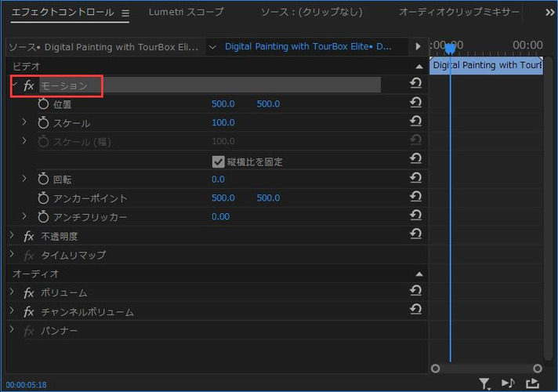Reset the 回転 parameter
Screen dimensions: 558x392
[x=415, y=178]
